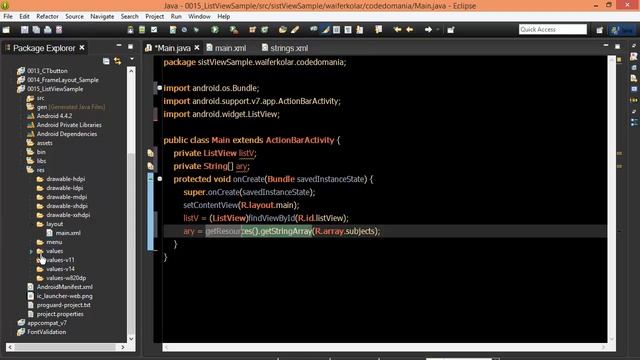Minimize the editor area
Viewport: 640px width, 360px height.
[606, 46]
